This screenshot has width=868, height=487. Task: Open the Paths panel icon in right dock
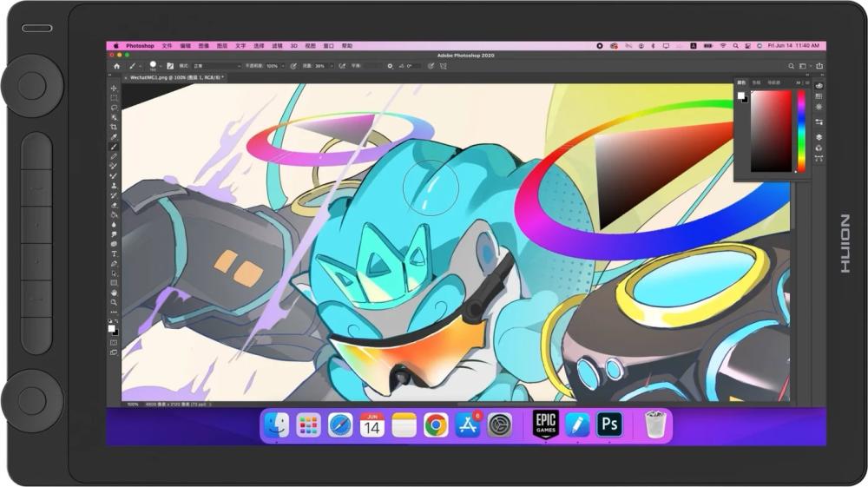819,159
